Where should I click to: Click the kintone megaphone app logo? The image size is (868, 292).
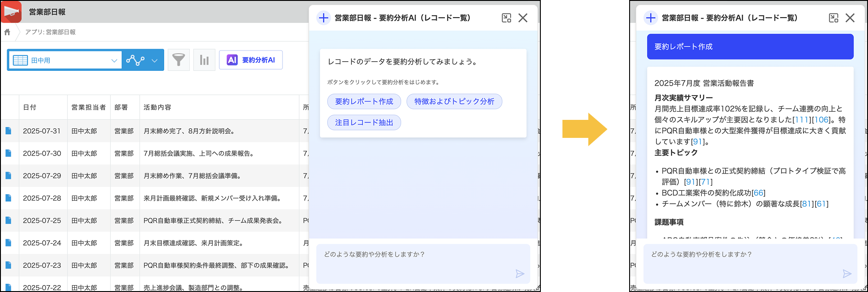[11, 12]
